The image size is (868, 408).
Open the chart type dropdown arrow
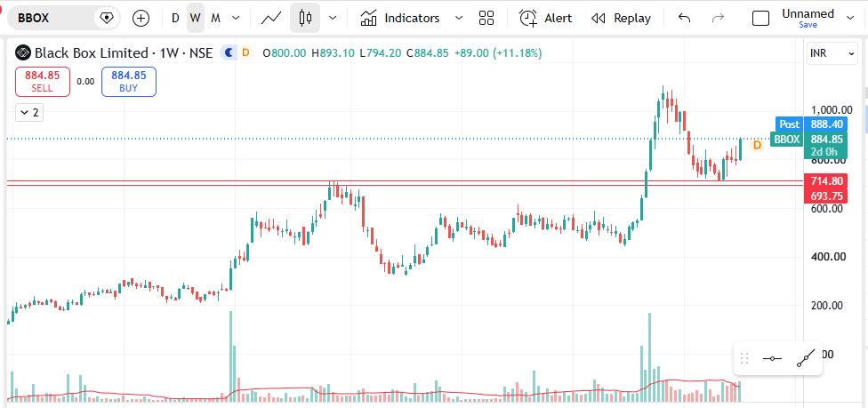333,19
